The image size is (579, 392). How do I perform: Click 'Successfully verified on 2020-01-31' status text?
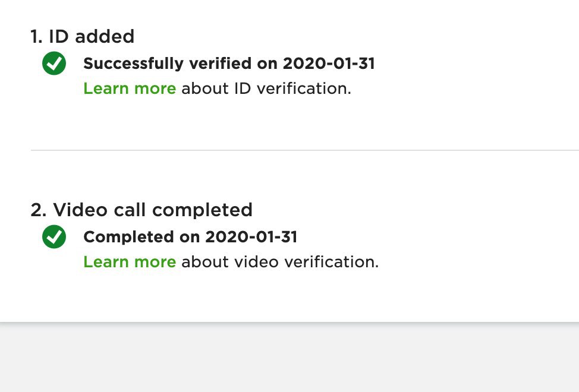click(229, 64)
